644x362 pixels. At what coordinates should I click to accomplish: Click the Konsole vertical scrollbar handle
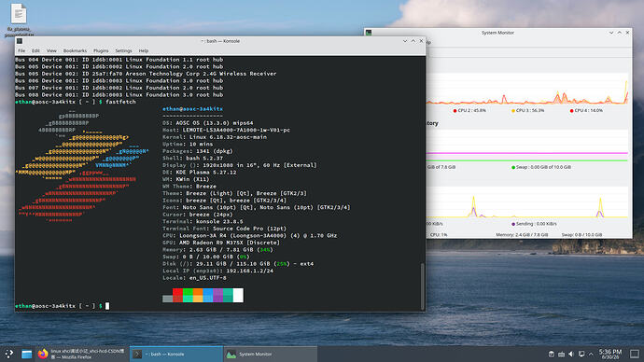click(x=422, y=286)
